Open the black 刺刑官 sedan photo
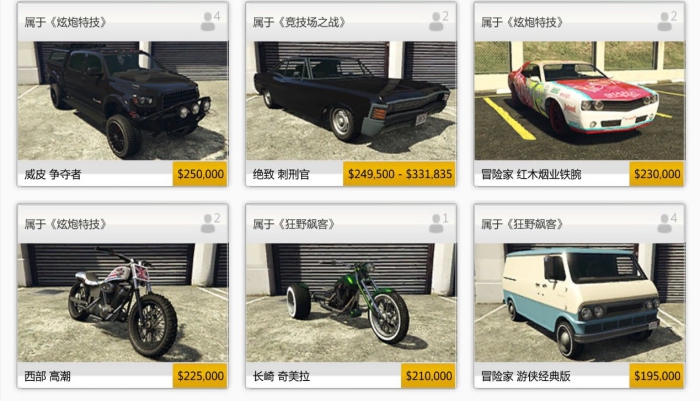Screen dimensions: 700x401 click(351, 101)
